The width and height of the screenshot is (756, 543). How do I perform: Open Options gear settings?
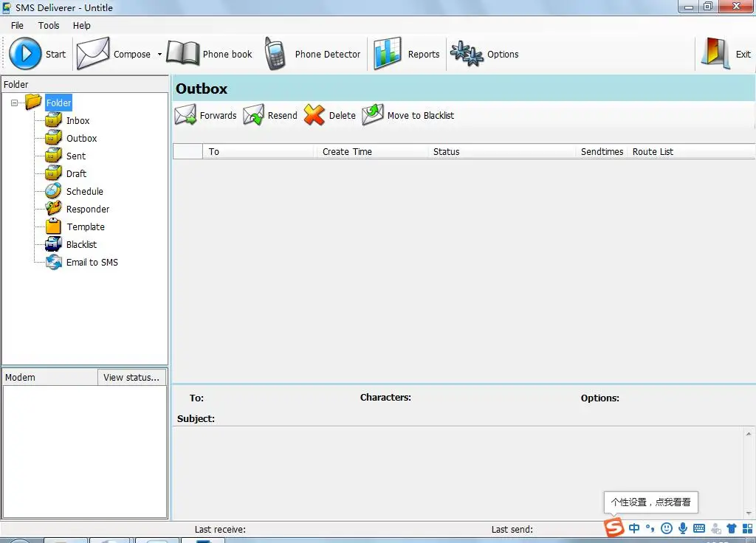coord(467,54)
